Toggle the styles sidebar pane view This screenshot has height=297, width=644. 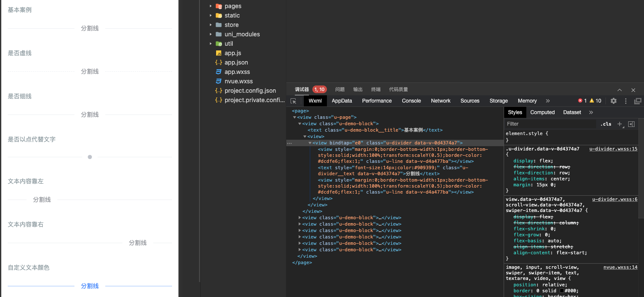point(631,124)
